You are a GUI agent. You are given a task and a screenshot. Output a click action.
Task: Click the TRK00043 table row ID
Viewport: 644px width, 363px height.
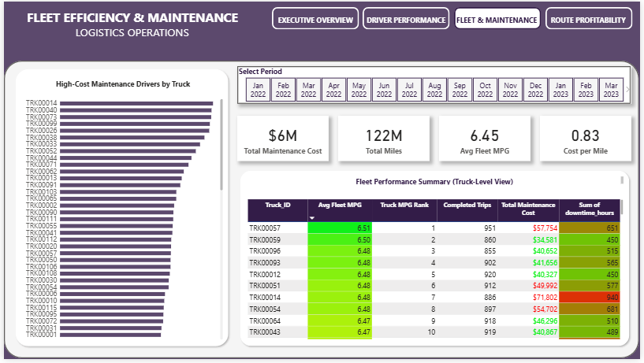tap(265, 332)
